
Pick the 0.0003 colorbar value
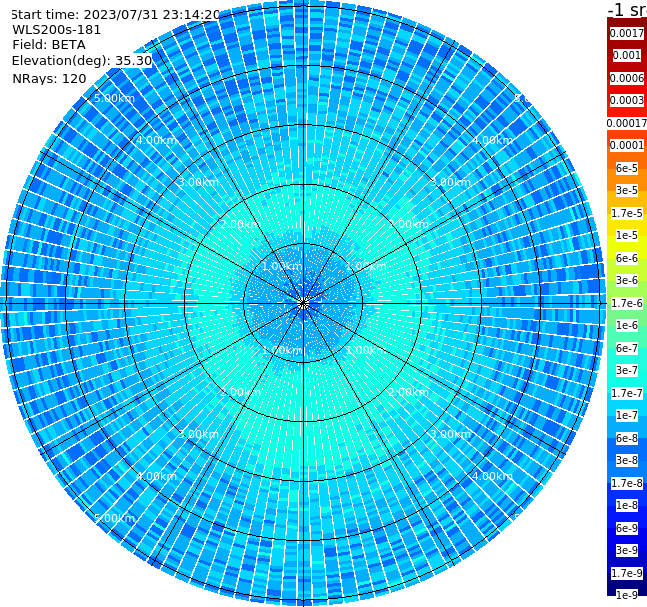click(x=627, y=100)
